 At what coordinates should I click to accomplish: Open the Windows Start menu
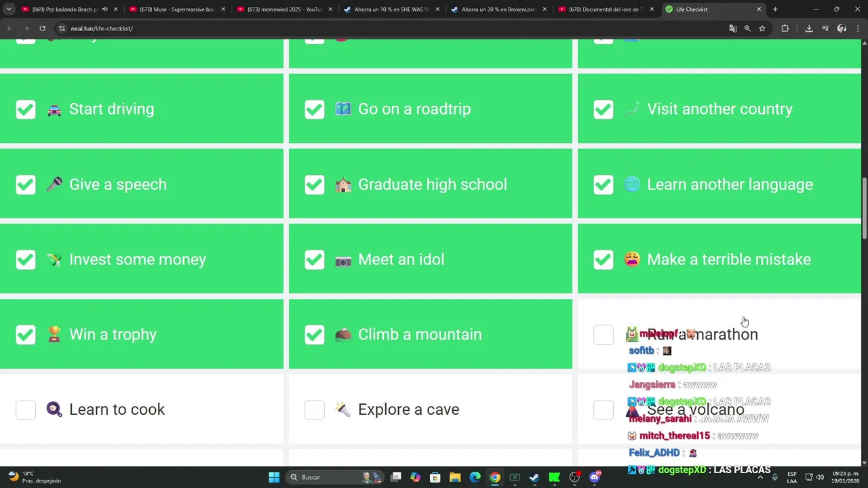point(274,477)
